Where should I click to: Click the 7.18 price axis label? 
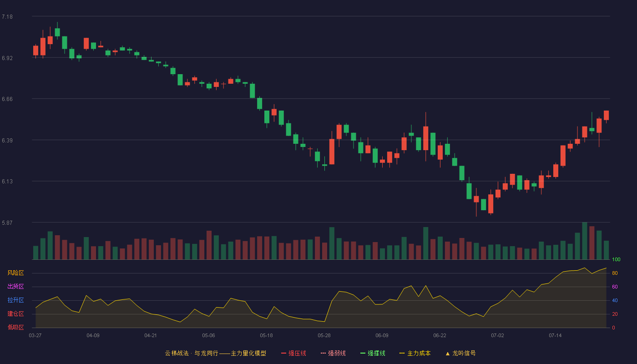tap(7, 17)
